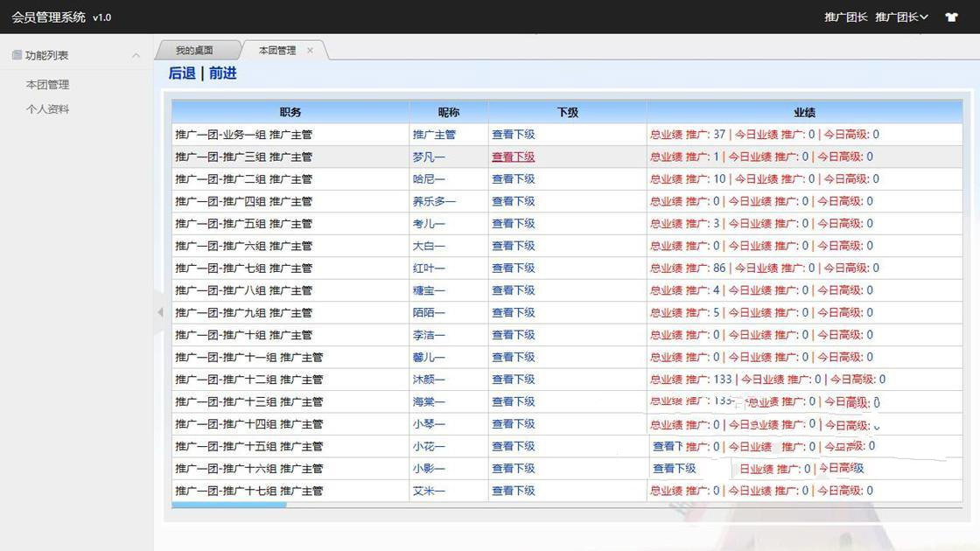Click the 职务 column header
This screenshot has width=980, height=551.
tap(290, 112)
